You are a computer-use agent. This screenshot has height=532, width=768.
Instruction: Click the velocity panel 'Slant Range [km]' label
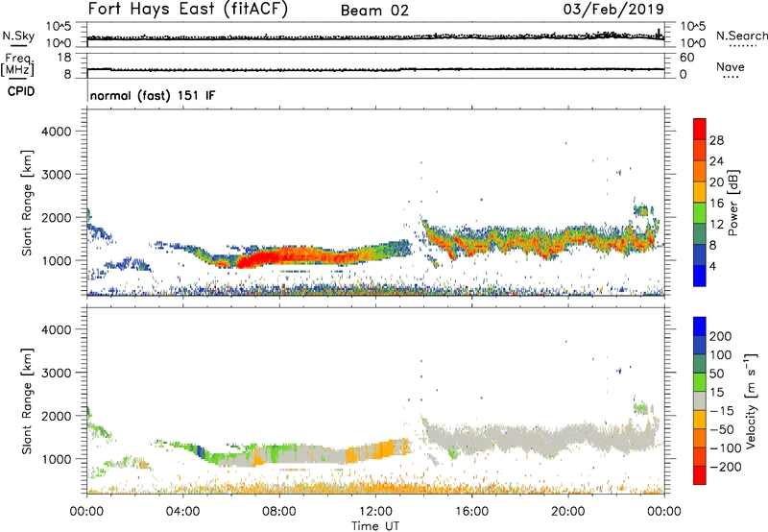pyautogui.click(x=27, y=401)
